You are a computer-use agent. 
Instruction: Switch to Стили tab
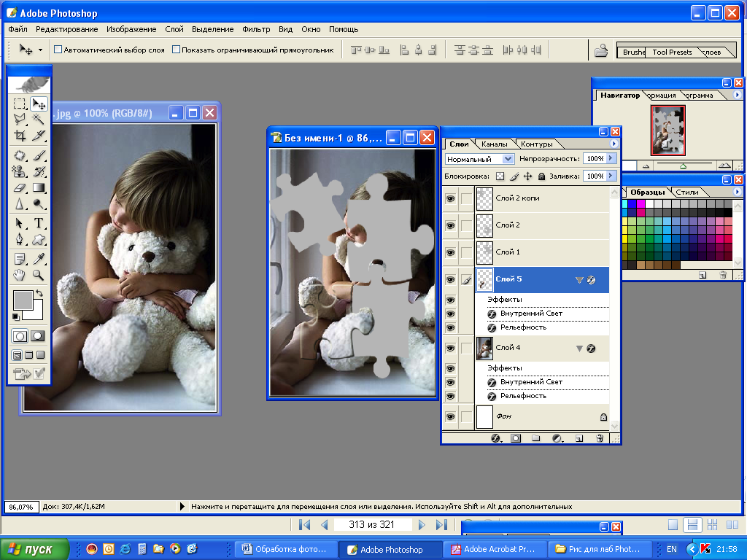tap(687, 192)
